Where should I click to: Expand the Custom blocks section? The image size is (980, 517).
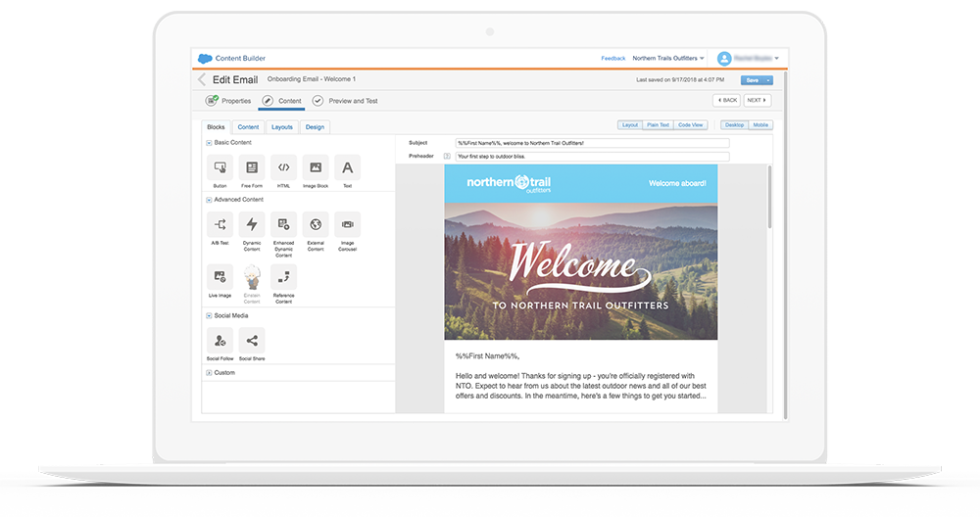coord(209,373)
